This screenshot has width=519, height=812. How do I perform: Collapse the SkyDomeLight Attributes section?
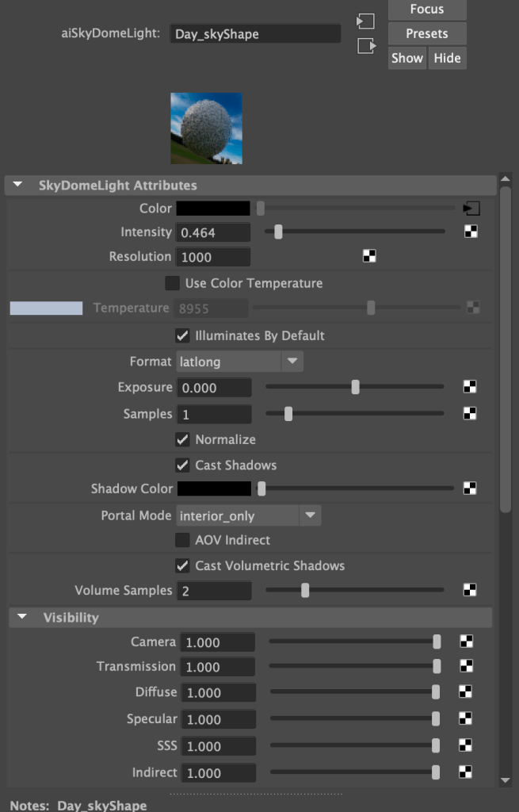tap(19, 186)
